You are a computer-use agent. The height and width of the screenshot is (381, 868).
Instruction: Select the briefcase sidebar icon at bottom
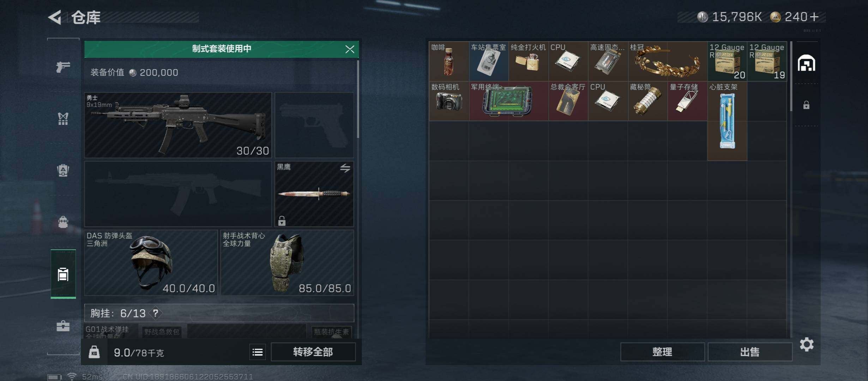pyautogui.click(x=63, y=325)
